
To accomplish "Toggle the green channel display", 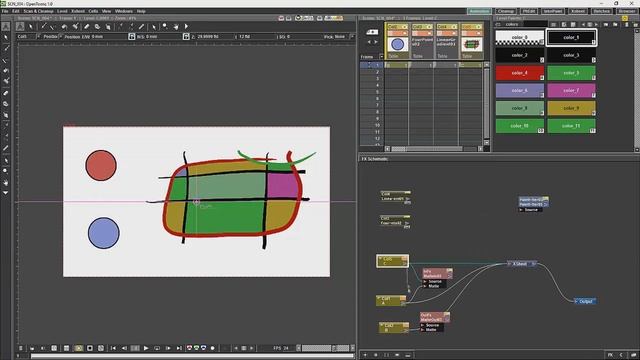I will 196,348.
